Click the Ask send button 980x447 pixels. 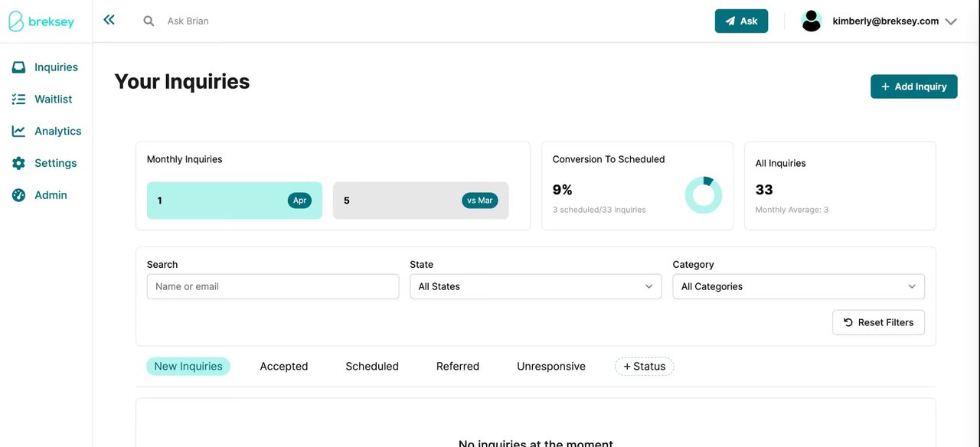click(x=741, y=21)
